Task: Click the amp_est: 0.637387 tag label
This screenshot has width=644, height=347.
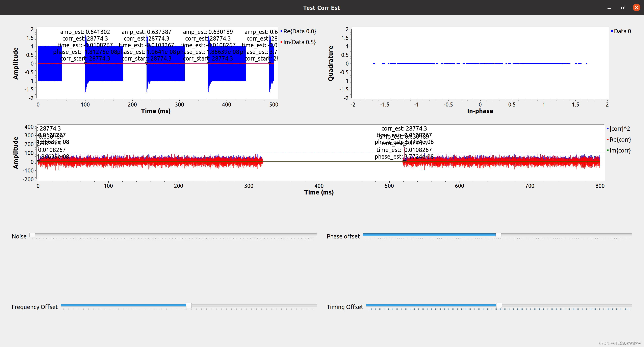Action: [147, 32]
